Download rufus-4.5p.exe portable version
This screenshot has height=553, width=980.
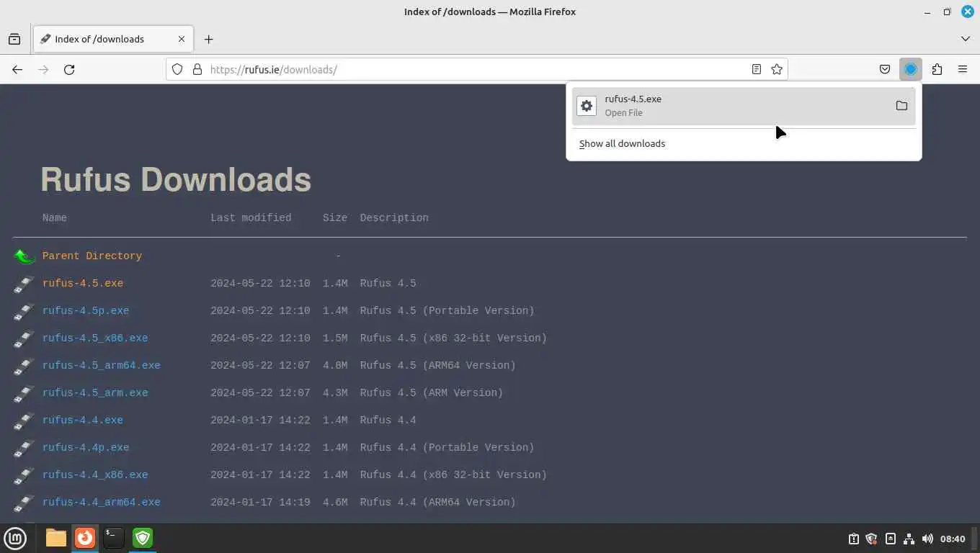86,310
